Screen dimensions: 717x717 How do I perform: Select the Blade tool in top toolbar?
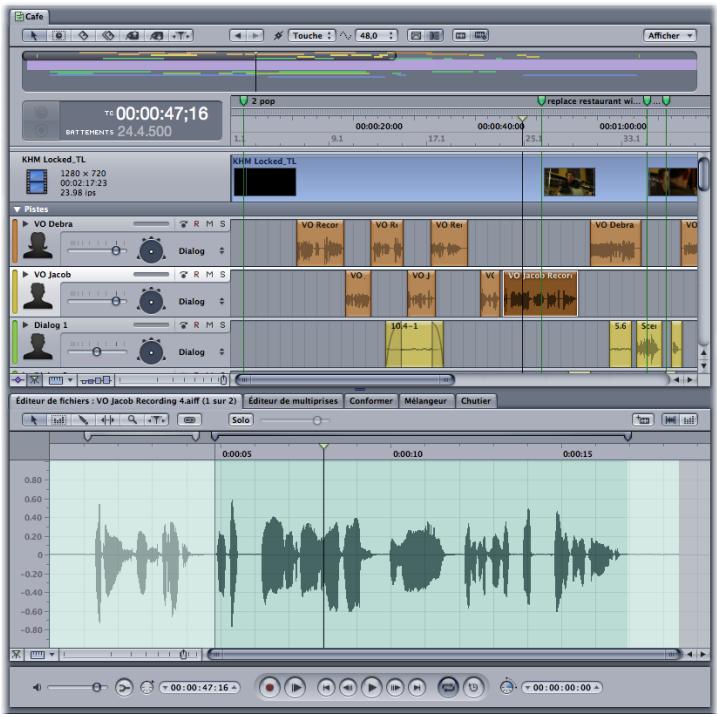tap(83, 36)
